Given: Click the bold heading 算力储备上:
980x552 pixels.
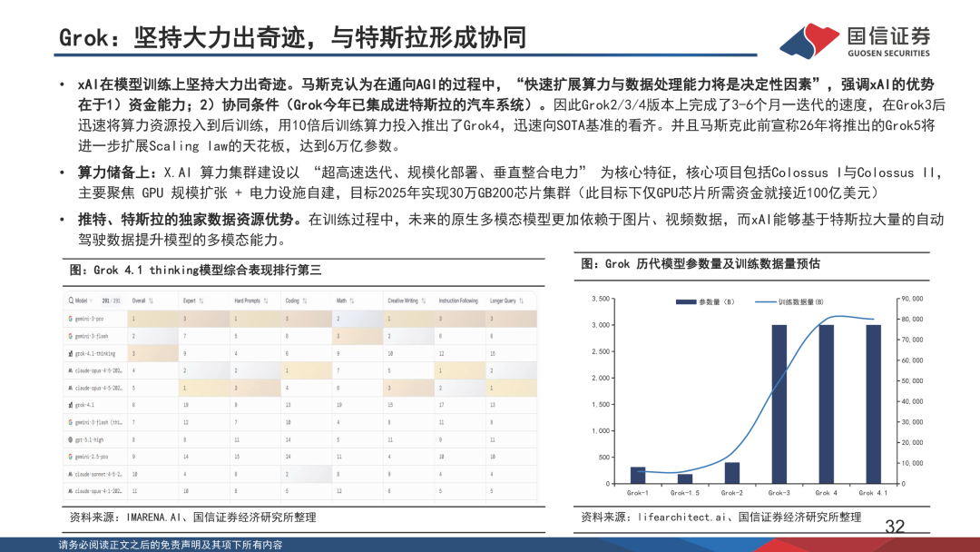Looking at the screenshot, I should (x=118, y=172).
